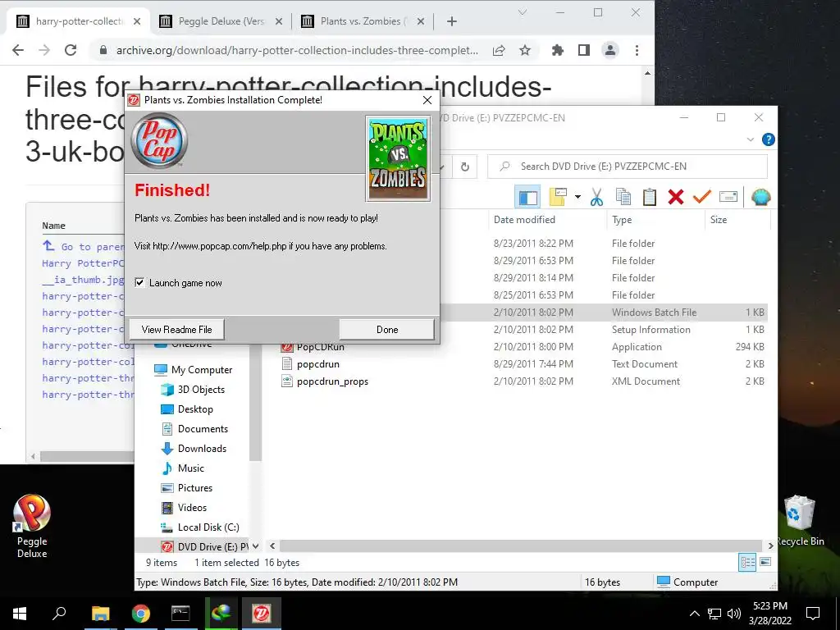The image size is (840, 630).
Task: Open Videos in navigation tree
Action: coord(192,507)
